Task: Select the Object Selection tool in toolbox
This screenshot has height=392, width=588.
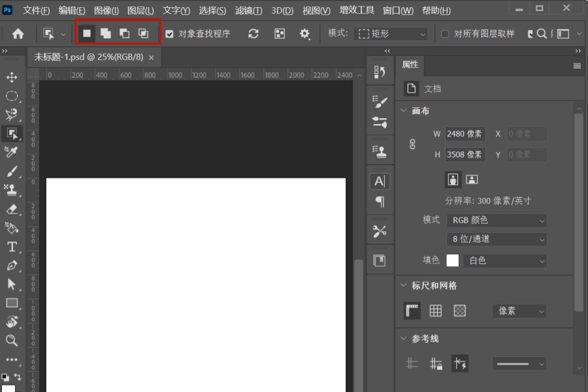Action: (x=12, y=133)
